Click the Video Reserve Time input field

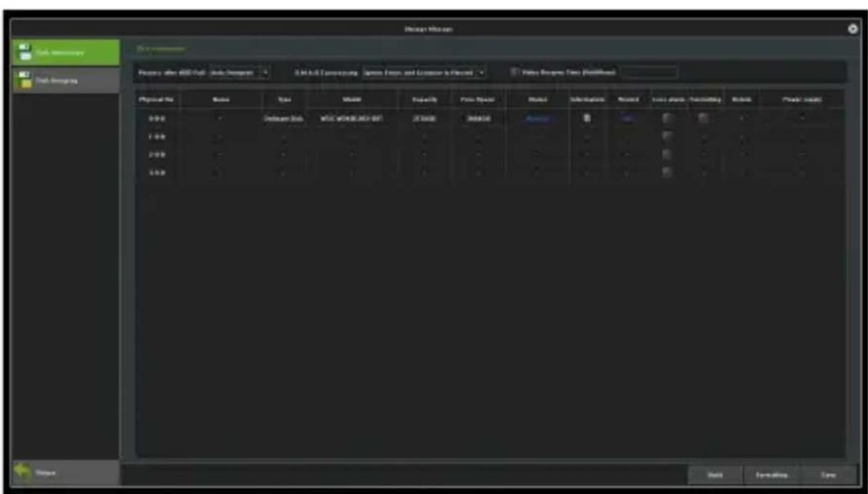pyautogui.click(x=648, y=73)
